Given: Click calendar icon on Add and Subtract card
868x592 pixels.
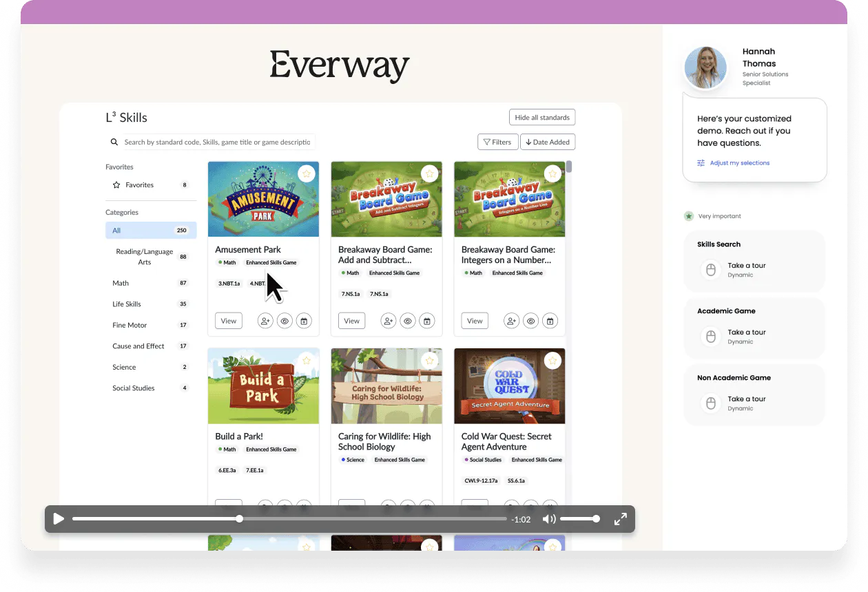Looking at the screenshot, I should pos(427,321).
